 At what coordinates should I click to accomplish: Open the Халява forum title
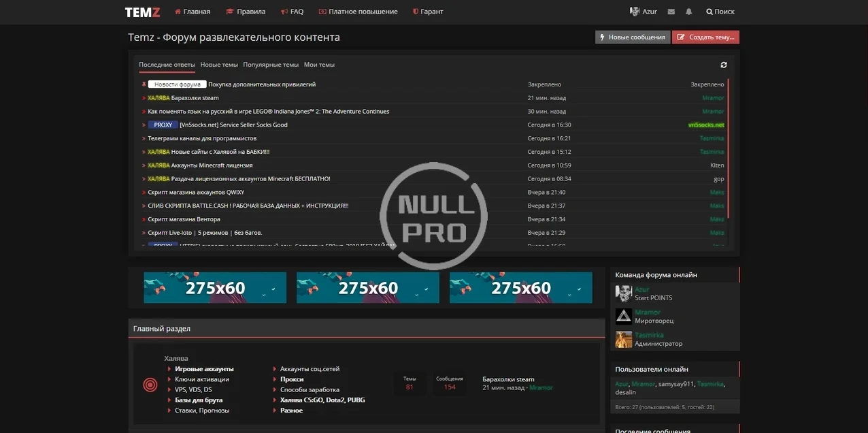click(176, 358)
